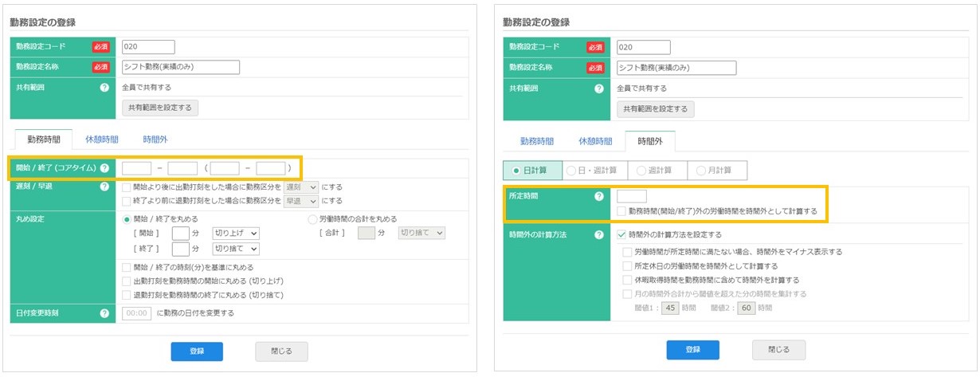Image resolution: width=980 pixels, height=377 pixels.
Task: Check 出勤打刻を勤務時間の開始に丸める (切り上げ)
Action: [x=127, y=281]
